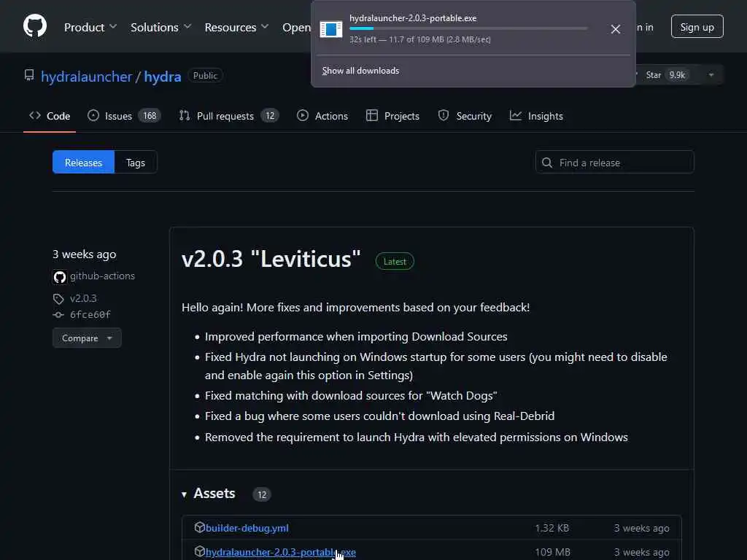Image resolution: width=747 pixels, height=560 pixels.
Task: Download hydralauncher-2.0.3-portable.exe asset link
Action: click(x=281, y=553)
